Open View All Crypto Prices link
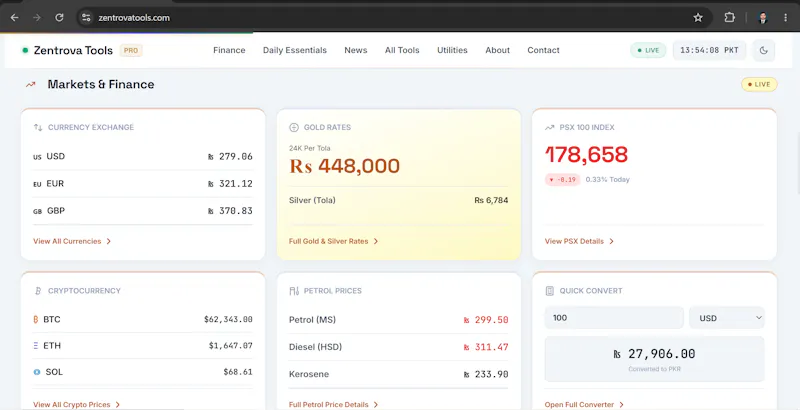 click(x=77, y=404)
